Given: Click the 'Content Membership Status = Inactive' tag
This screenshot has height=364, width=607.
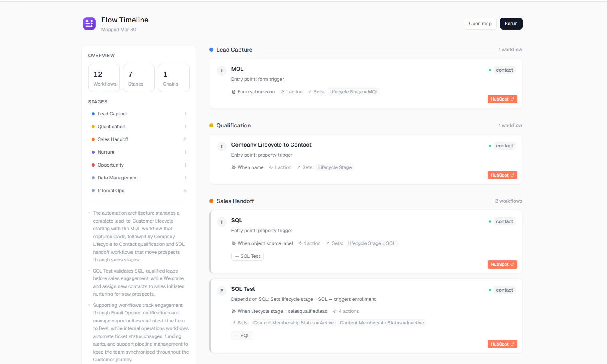Looking at the screenshot, I should coord(382,322).
